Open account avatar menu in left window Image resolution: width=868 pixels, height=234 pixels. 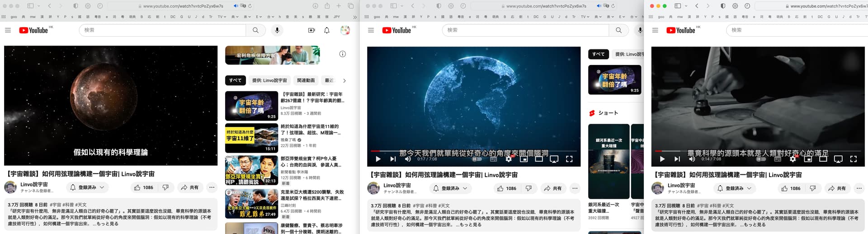(x=345, y=30)
